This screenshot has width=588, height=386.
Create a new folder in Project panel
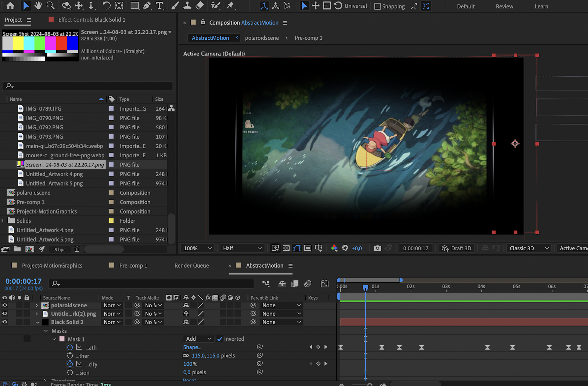(x=17, y=249)
